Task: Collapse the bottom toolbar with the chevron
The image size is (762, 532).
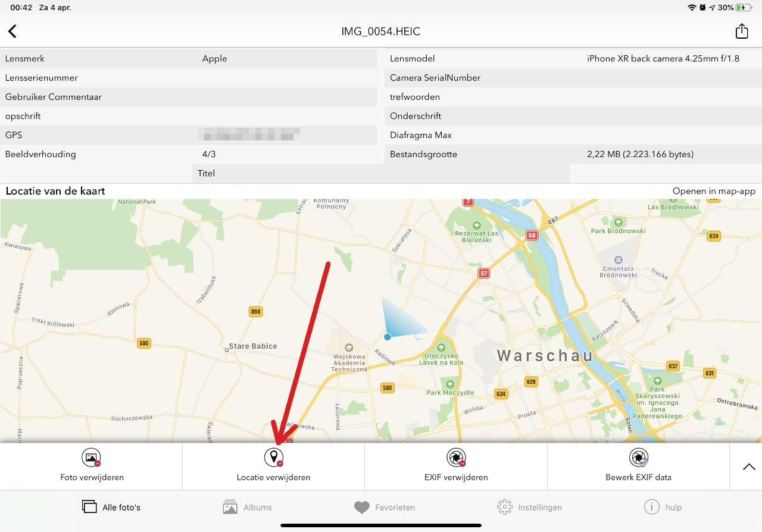Action: [749, 467]
